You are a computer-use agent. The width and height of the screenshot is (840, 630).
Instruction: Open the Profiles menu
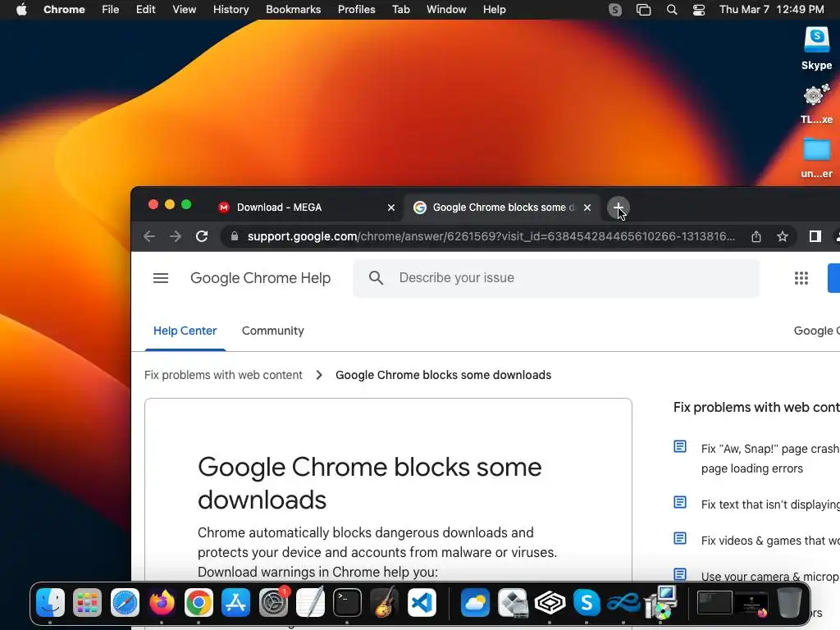[356, 10]
